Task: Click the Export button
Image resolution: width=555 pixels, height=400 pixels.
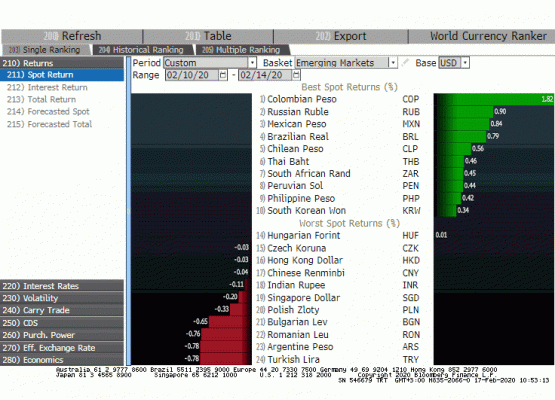Action: pyautogui.click(x=341, y=36)
